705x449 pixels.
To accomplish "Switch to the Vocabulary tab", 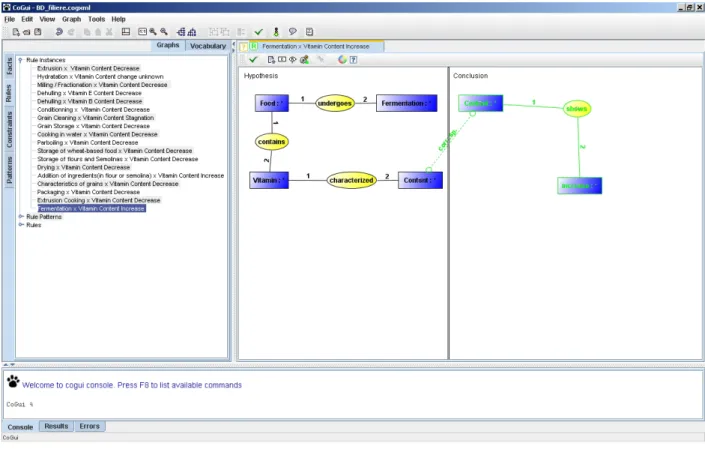I will [x=208, y=46].
